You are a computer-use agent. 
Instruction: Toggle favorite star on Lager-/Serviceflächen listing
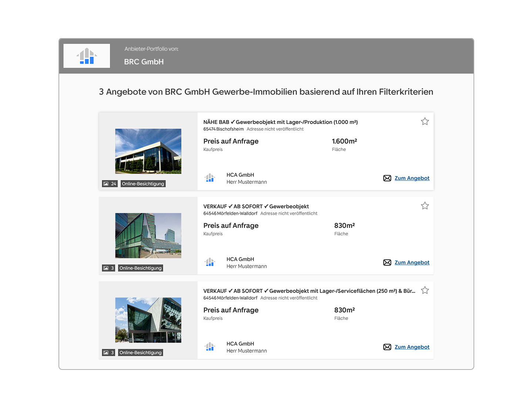point(425,290)
